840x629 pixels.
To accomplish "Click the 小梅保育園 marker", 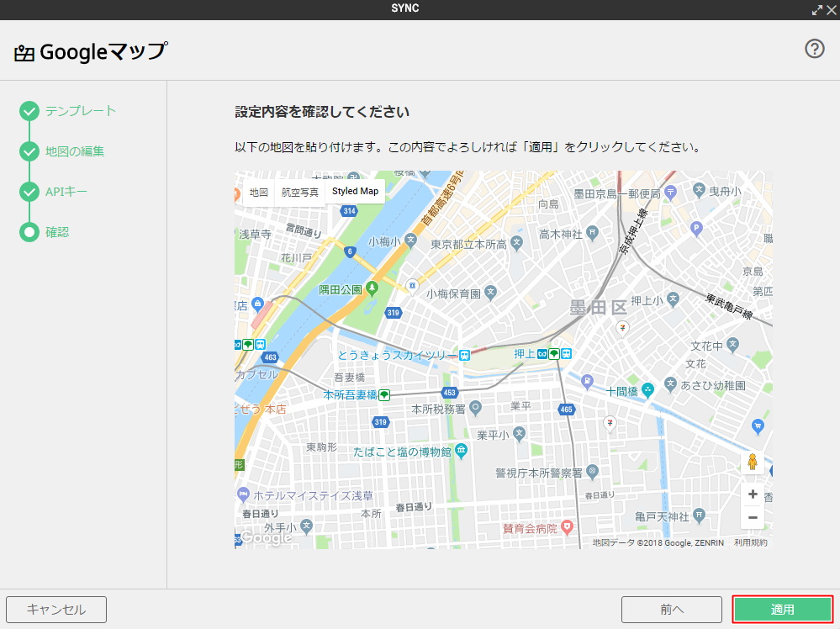I will (x=491, y=293).
